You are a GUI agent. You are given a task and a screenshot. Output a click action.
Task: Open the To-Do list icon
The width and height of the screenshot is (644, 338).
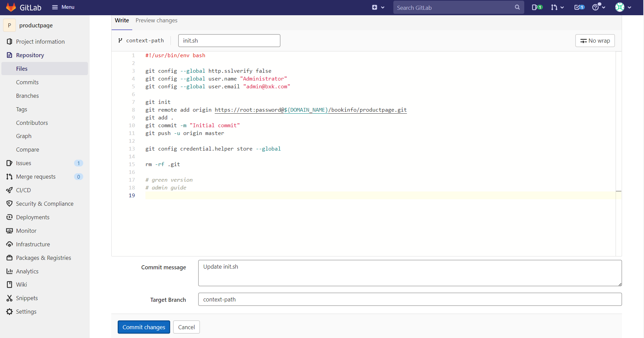click(579, 7)
